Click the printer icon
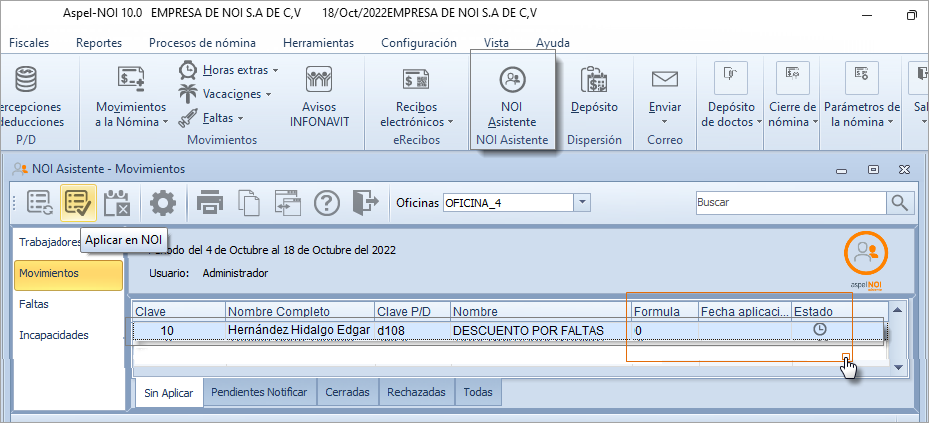Viewport: 929px width, 423px height. tap(209, 203)
